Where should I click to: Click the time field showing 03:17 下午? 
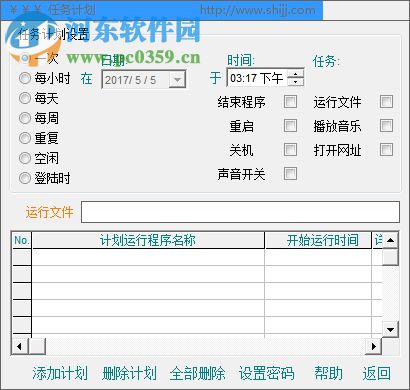[x=257, y=78]
